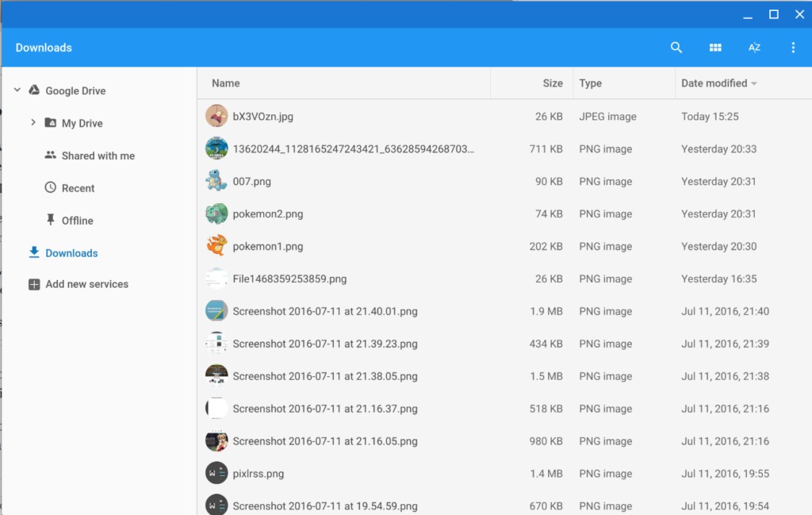Open the Recent files list
The height and width of the screenshot is (515, 812).
pyautogui.click(x=78, y=189)
